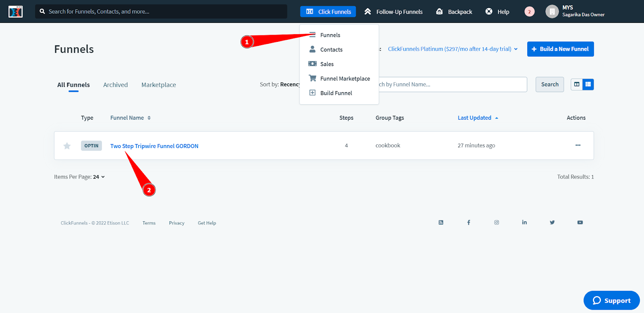This screenshot has height=313, width=644.
Task: Focus the Search by Funnel Name field
Action: (x=453, y=84)
